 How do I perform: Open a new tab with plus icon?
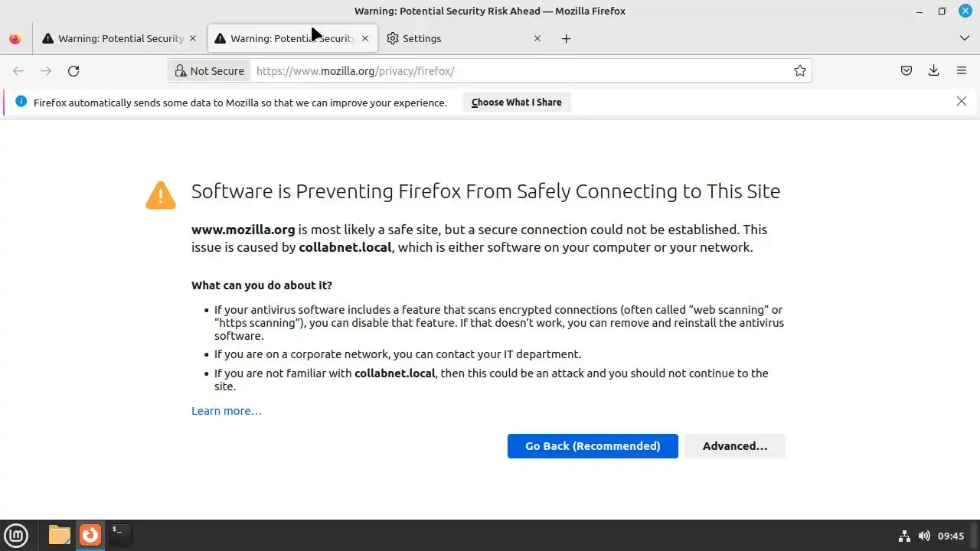coord(566,38)
